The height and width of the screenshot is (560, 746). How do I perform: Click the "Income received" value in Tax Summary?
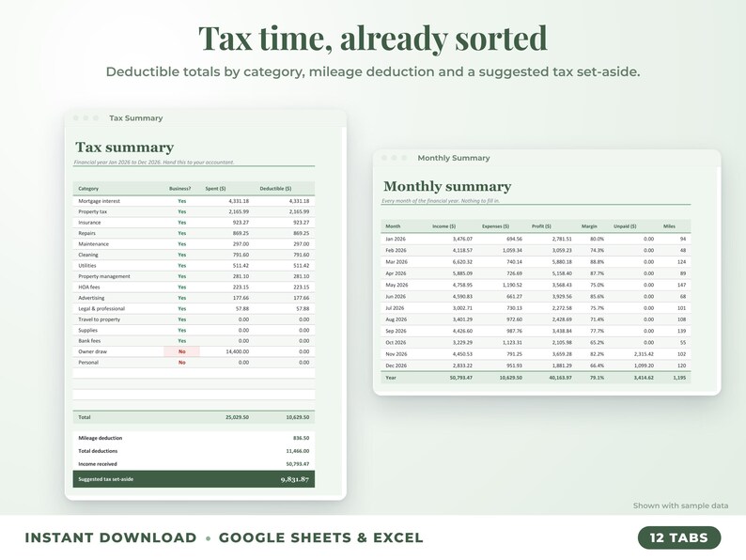[297, 464]
